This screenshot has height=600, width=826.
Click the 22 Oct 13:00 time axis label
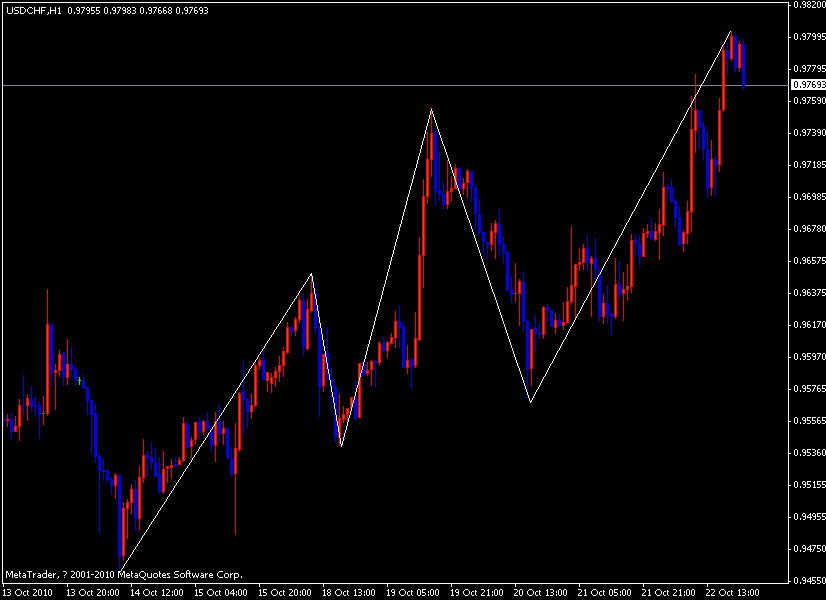(733, 593)
